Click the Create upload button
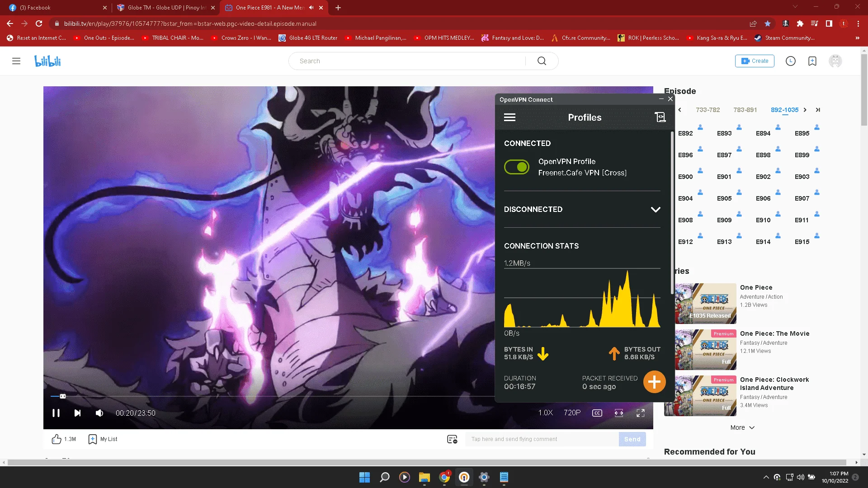Viewport: 868px width, 488px height. coord(755,61)
